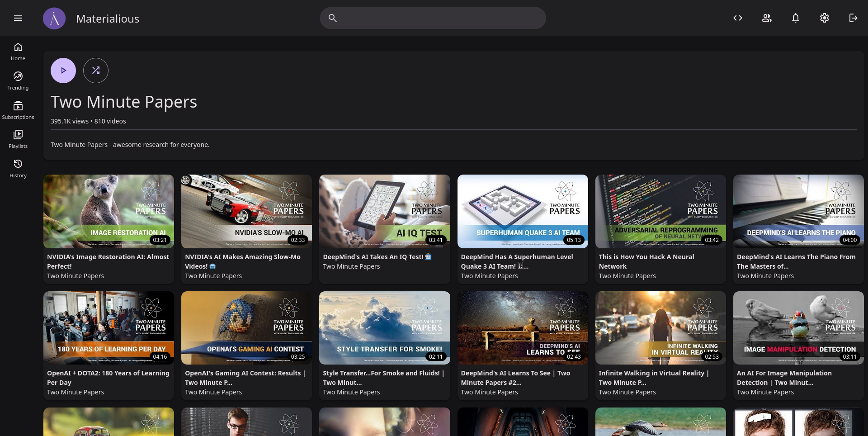Open the notifications bell

click(x=796, y=18)
